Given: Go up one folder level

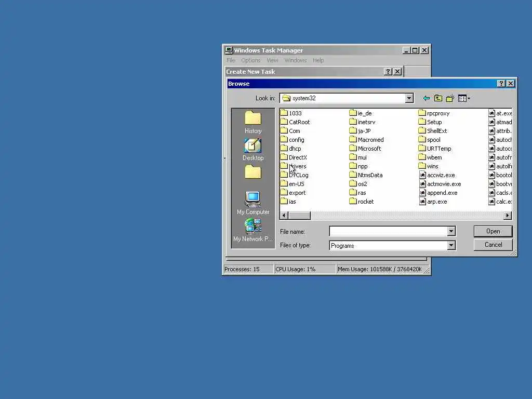Looking at the screenshot, I should pos(438,98).
